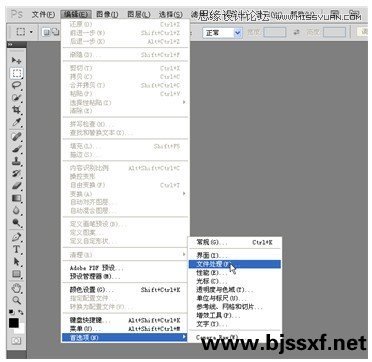Toggle Quick Mask mode at toolbox bottom
Screen dimensions: 372x362
16,341
